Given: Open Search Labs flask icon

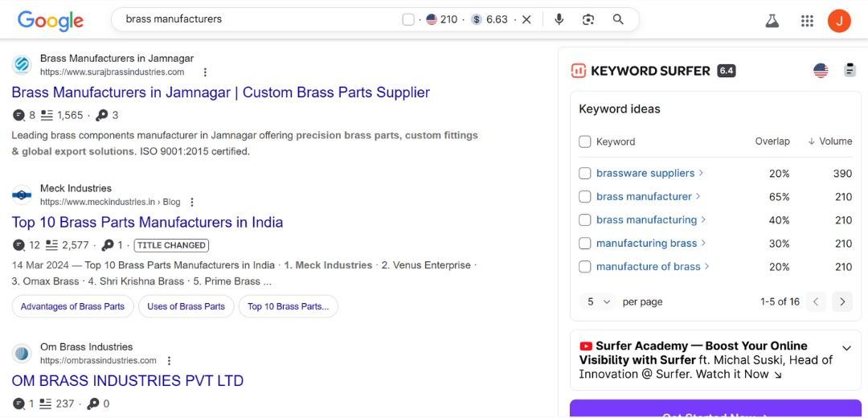Looking at the screenshot, I should (772, 21).
